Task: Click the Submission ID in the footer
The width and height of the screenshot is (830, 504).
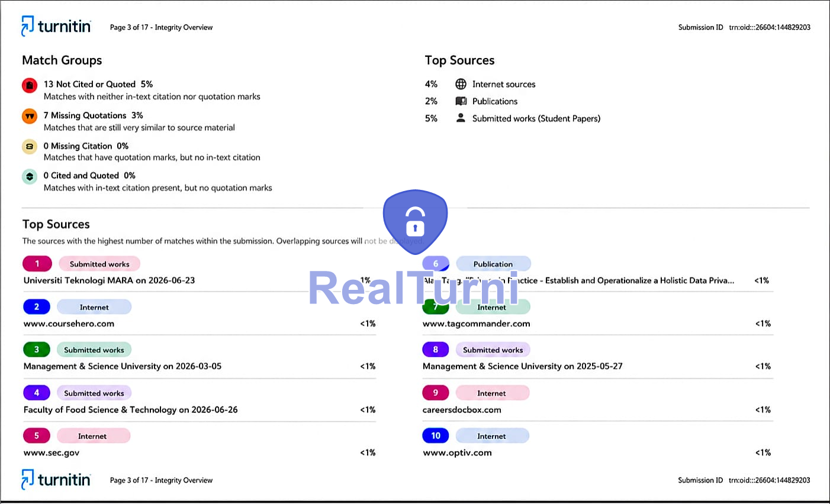Action: point(744,480)
